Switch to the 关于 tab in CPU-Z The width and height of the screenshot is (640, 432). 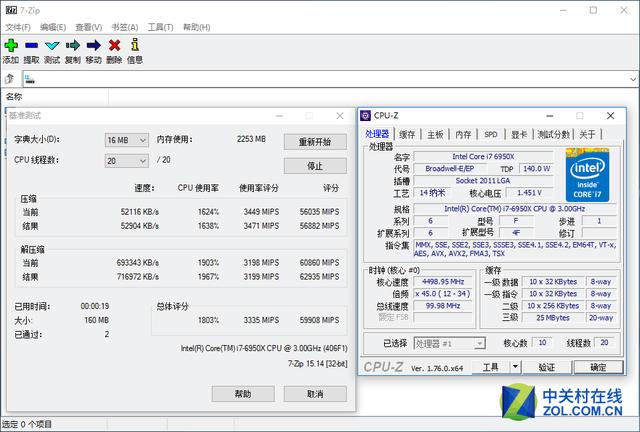click(587, 134)
